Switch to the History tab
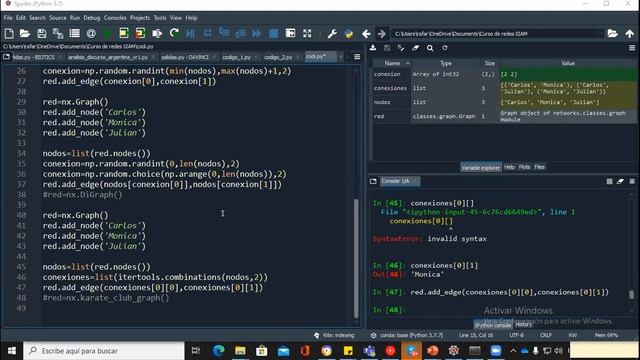The width and height of the screenshot is (640, 360). 524,325
